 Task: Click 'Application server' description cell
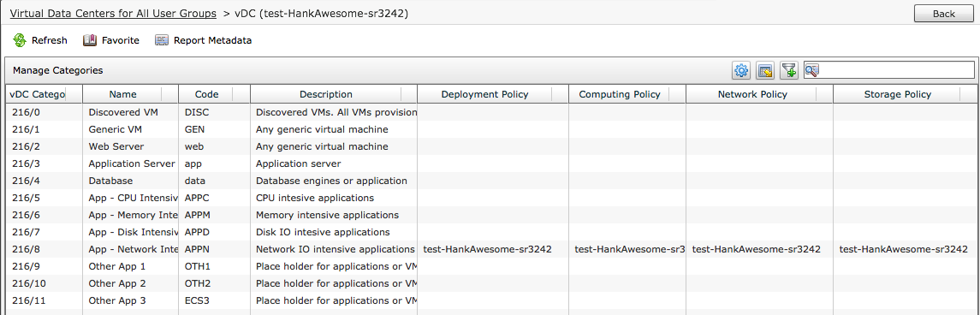click(299, 163)
